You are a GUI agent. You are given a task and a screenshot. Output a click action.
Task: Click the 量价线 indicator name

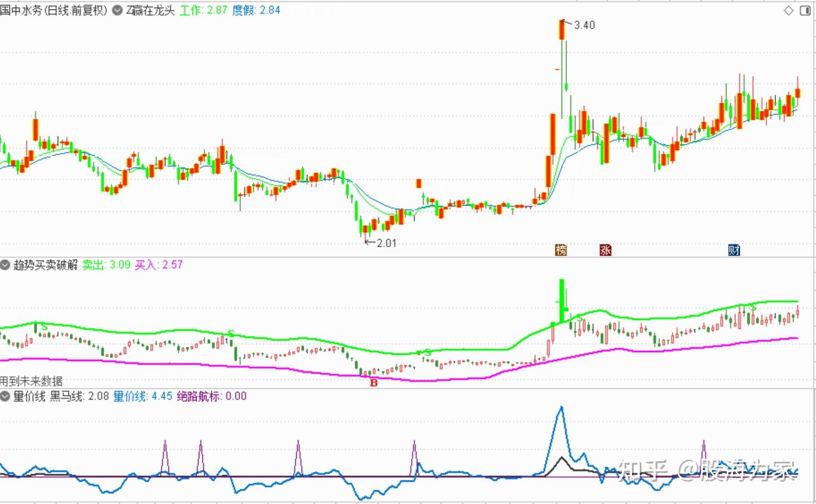pyautogui.click(x=30, y=396)
